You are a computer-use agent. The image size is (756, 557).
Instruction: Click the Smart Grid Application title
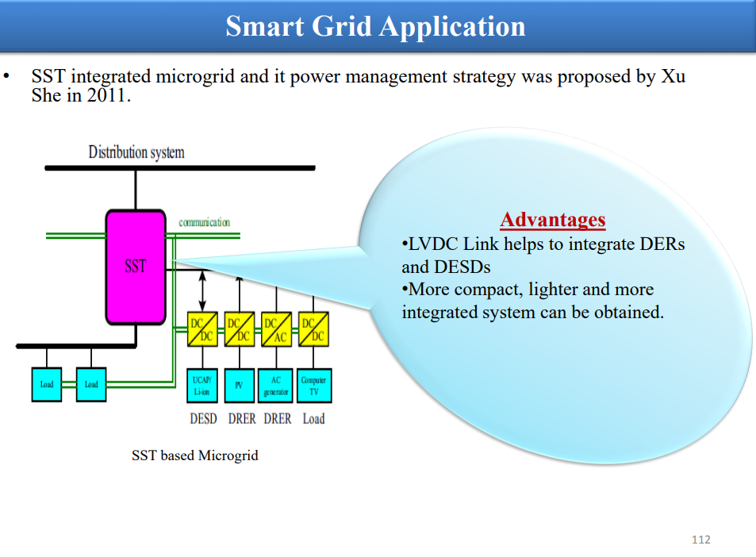click(375, 26)
